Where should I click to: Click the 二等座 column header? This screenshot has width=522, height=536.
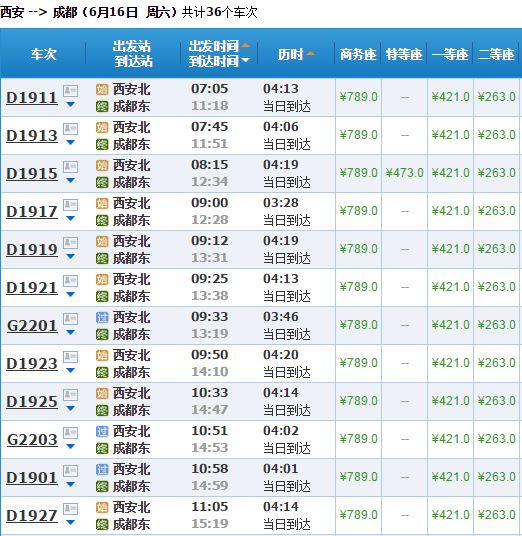(496, 54)
